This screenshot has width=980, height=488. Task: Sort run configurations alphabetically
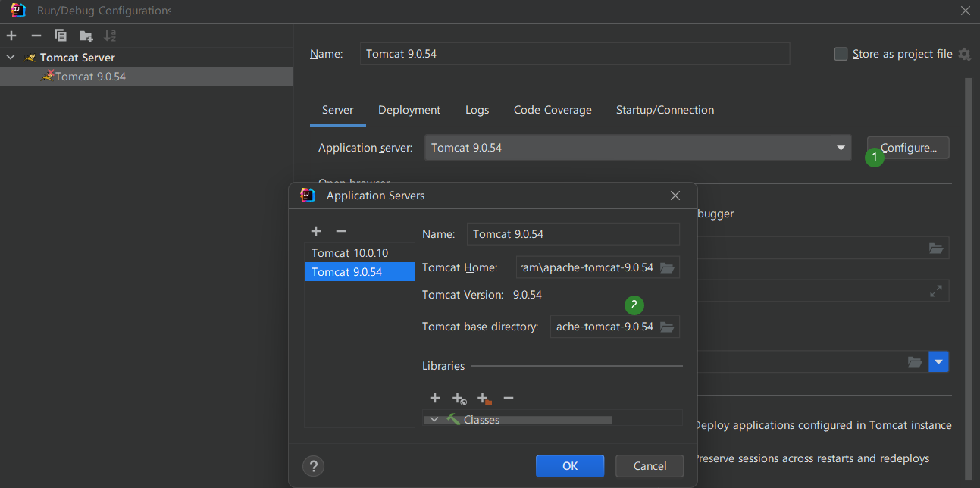coord(111,36)
